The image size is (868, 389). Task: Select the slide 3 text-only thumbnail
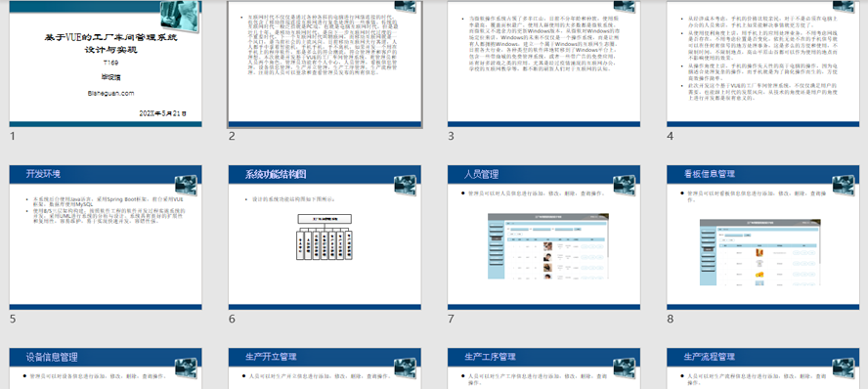click(x=543, y=64)
